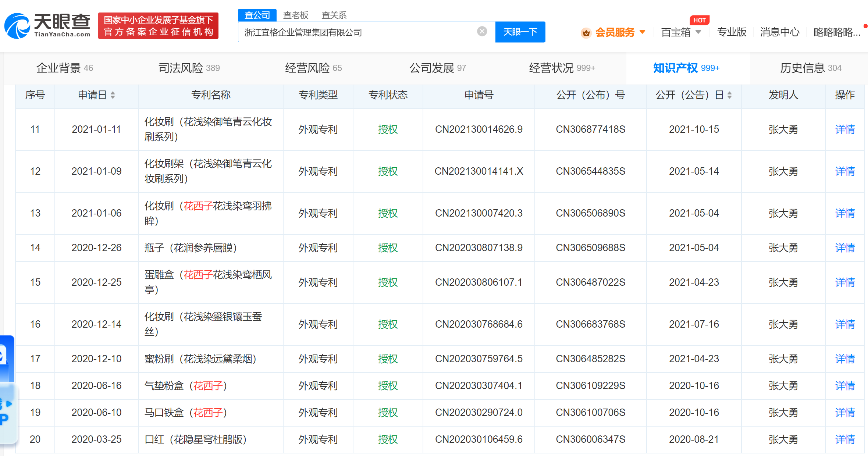868x456 pixels.
Task: Click patent name 口红(花隐星穹杜鹃版)
Action: (195, 439)
